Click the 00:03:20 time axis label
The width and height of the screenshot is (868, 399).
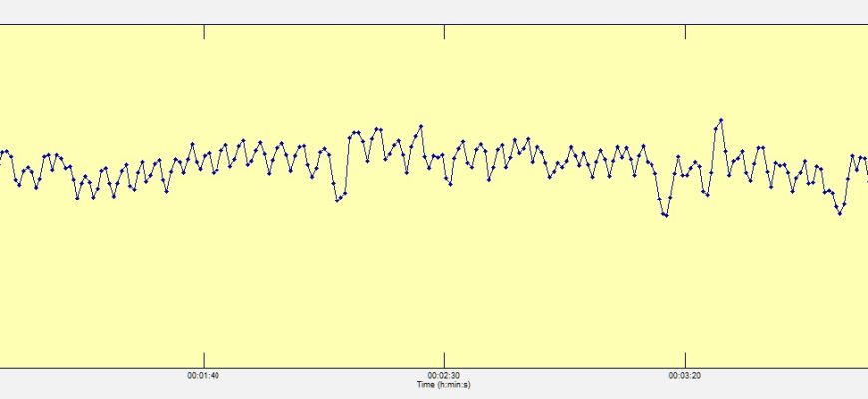684,376
